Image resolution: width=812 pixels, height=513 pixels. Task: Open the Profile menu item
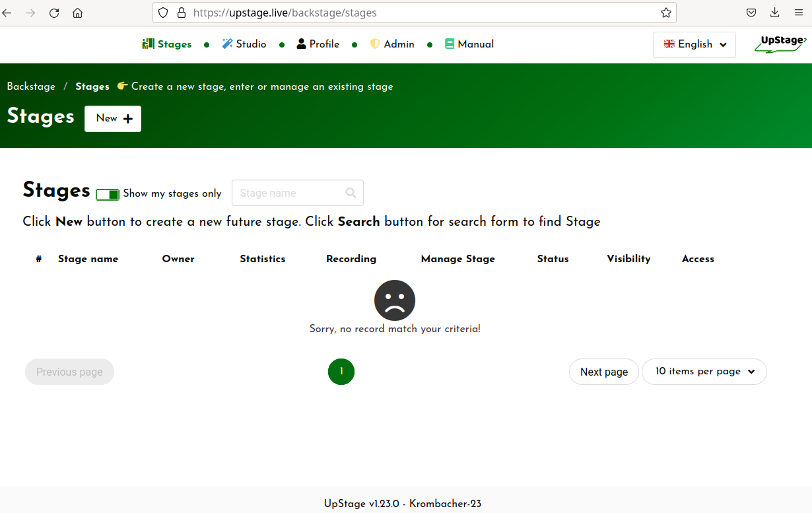318,44
